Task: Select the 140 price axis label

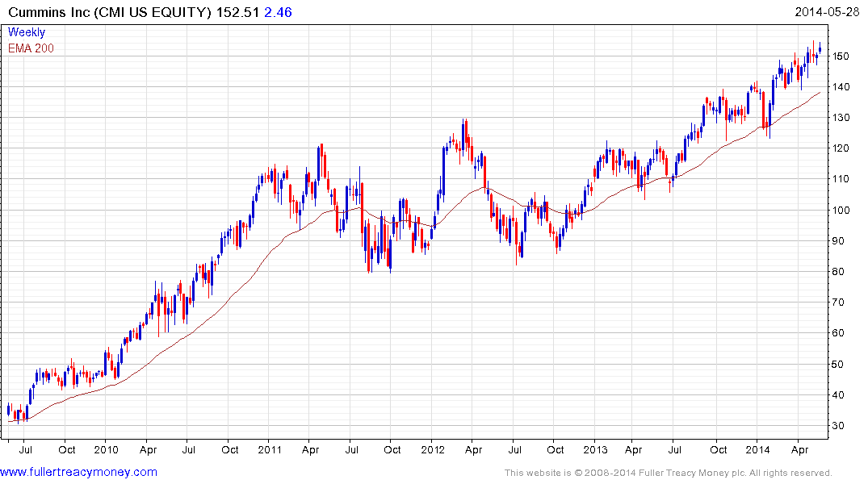Action: [841, 87]
